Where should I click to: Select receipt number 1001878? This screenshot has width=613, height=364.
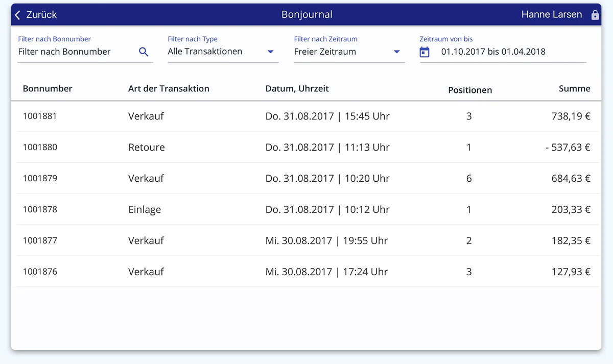[40, 209]
